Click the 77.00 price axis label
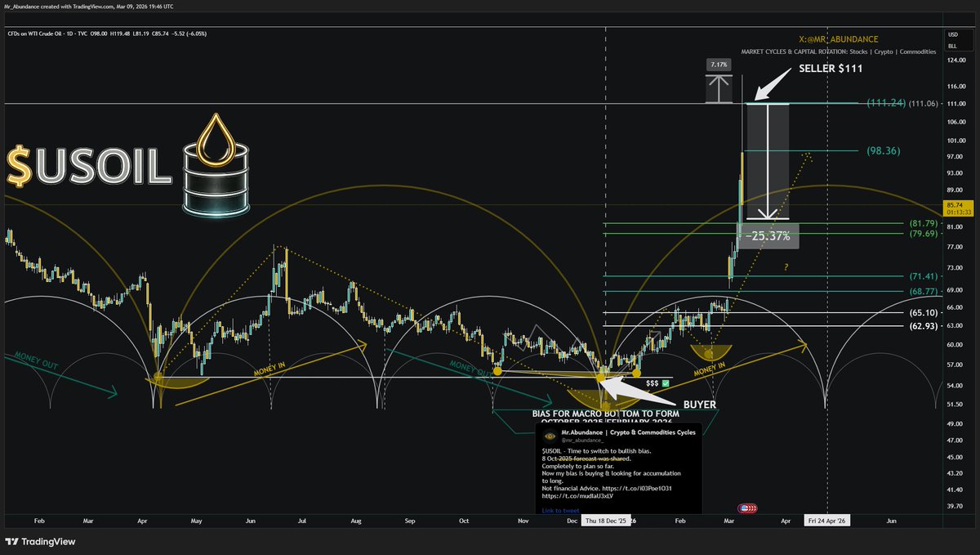 [955, 248]
